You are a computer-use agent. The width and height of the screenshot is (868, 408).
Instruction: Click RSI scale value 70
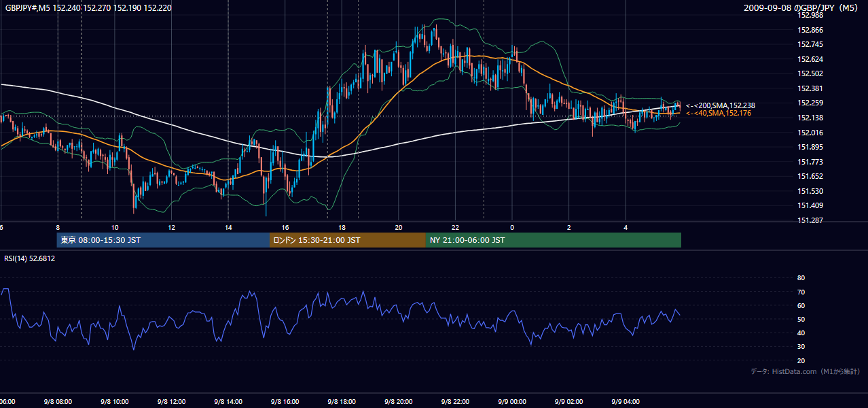pyautogui.click(x=801, y=292)
